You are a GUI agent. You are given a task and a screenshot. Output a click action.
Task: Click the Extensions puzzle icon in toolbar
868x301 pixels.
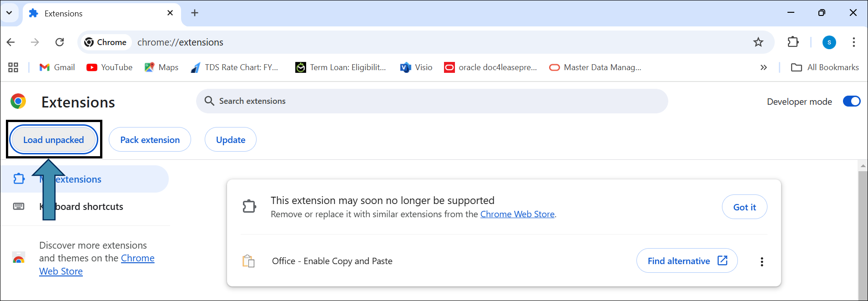point(793,42)
